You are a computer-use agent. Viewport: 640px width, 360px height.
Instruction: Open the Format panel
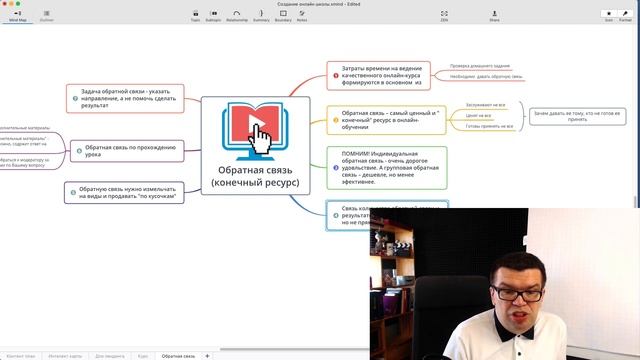(x=625, y=16)
